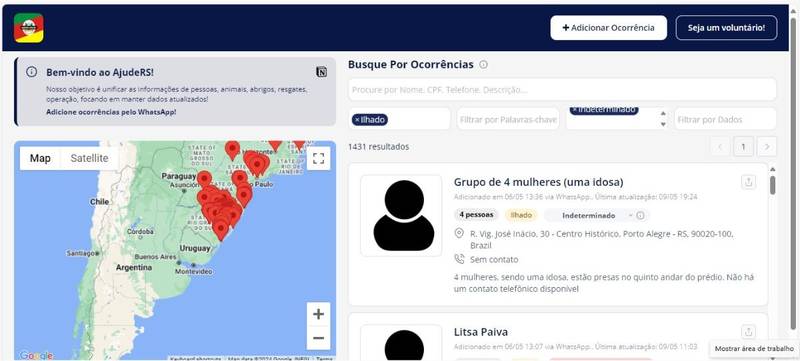Click Adicionar Ocorrência button

pos(608,28)
